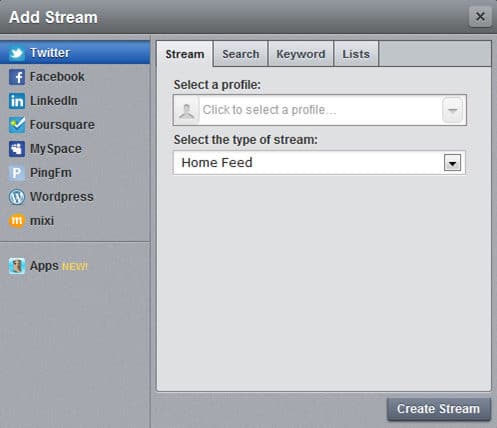Click the Foursquare checkmark icon
Screen dimensions: 497x428
(x=17, y=125)
